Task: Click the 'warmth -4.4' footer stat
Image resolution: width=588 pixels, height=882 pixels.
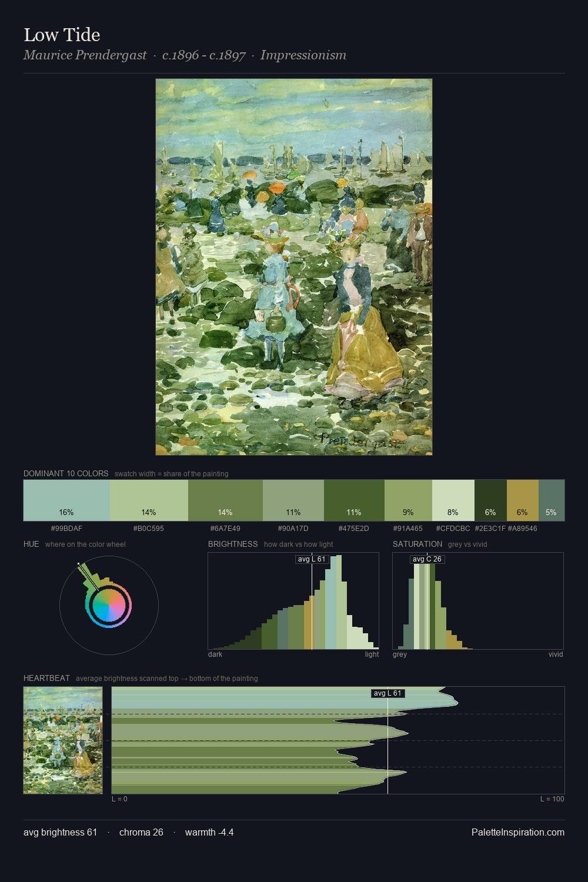Action: [x=209, y=832]
